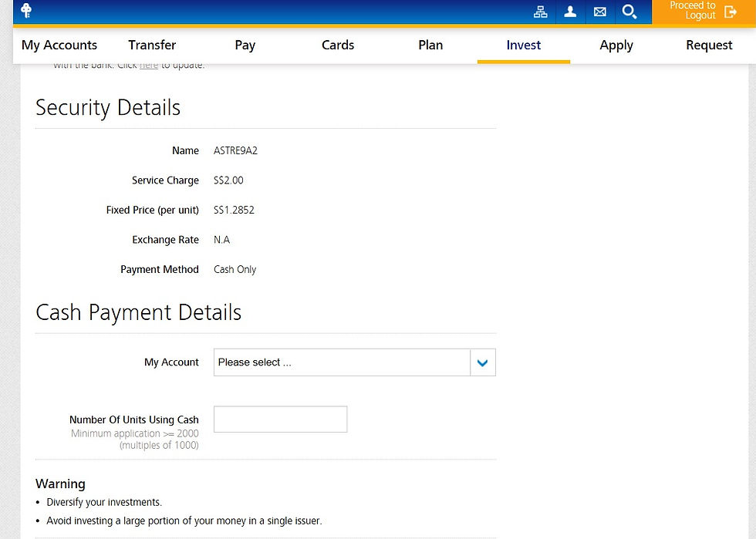This screenshot has width=756, height=539.
Task: Open the Request menu
Action: pyautogui.click(x=709, y=45)
